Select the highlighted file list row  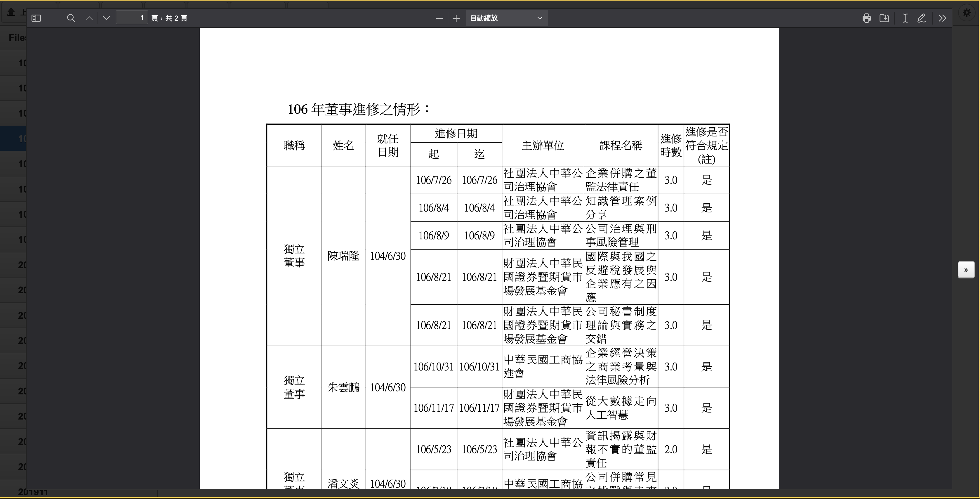[13, 138]
